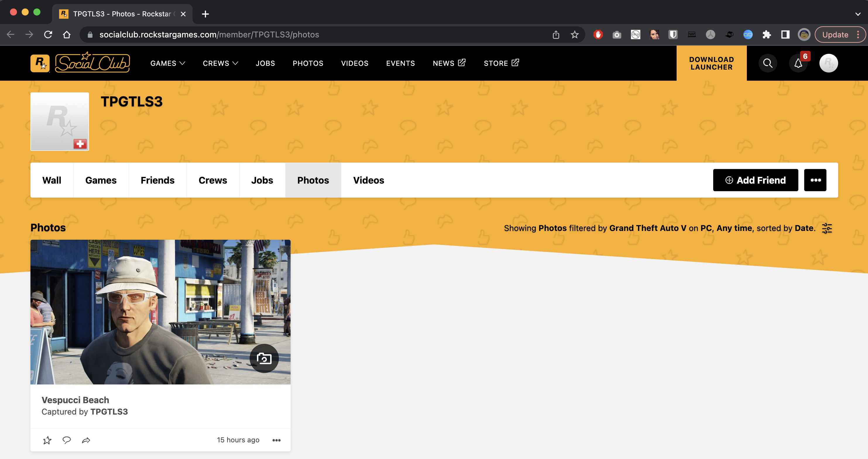Expand the tab search chevron
This screenshot has width=868, height=459.
pyautogui.click(x=857, y=14)
